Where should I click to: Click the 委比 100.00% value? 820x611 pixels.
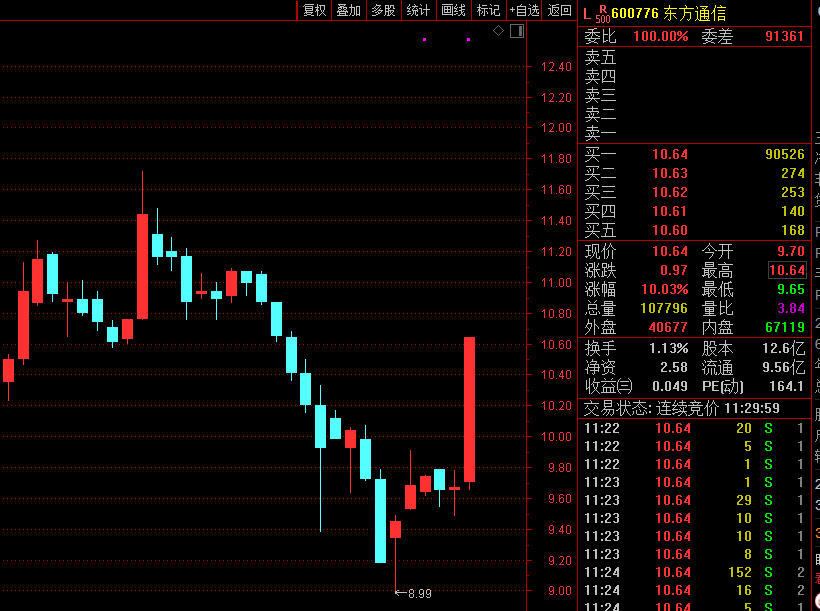click(x=660, y=36)
